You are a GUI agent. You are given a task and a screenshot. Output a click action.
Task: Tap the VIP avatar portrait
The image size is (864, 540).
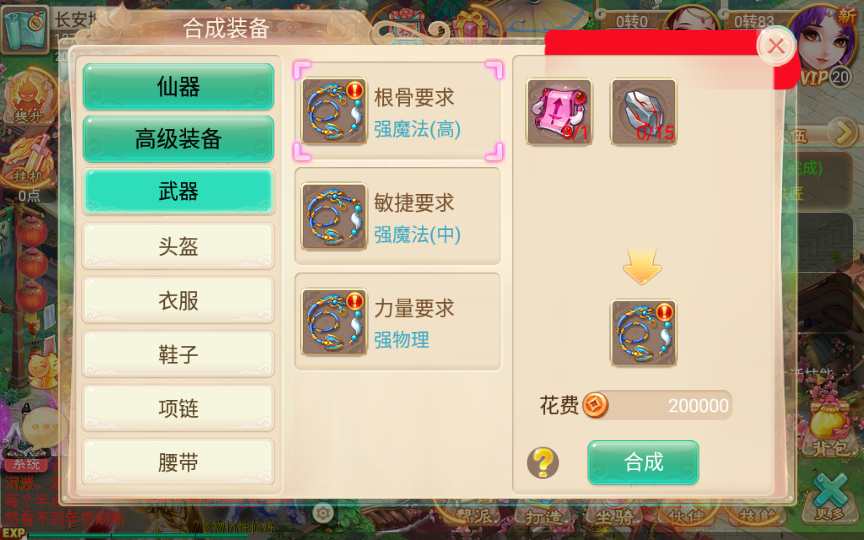(824, 44)
